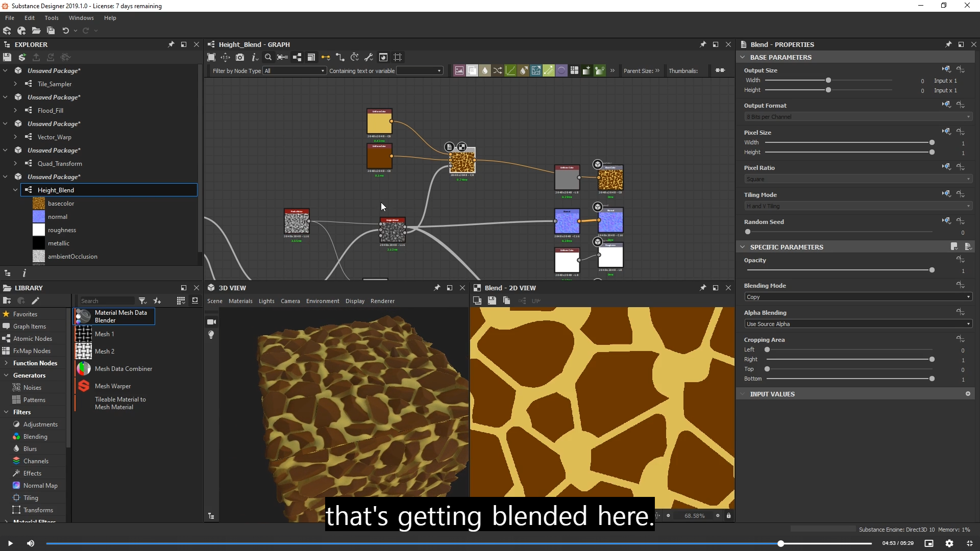Viewport: 980px width, 551px height.
Task: Open the Tools menu
Action: (x=52, y=18)
